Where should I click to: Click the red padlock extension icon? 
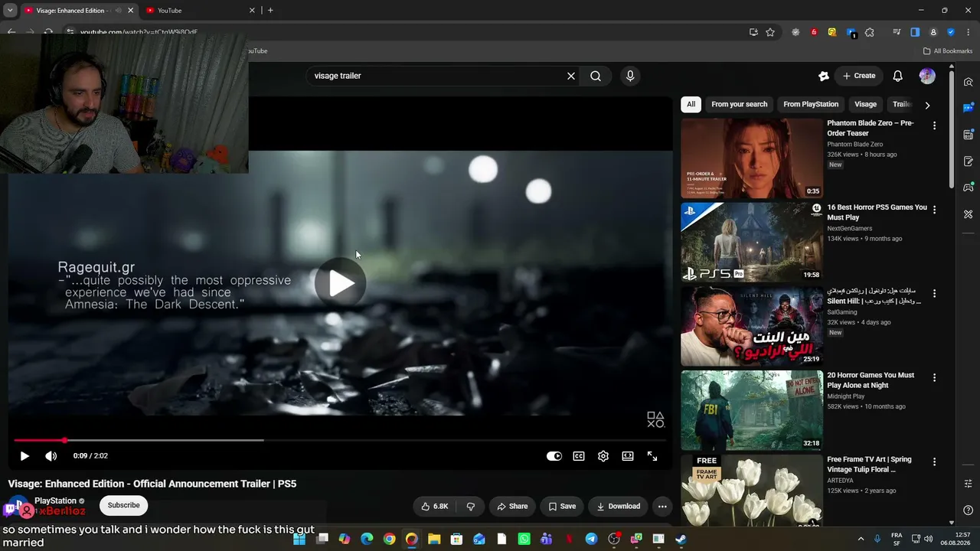point(814,32)
